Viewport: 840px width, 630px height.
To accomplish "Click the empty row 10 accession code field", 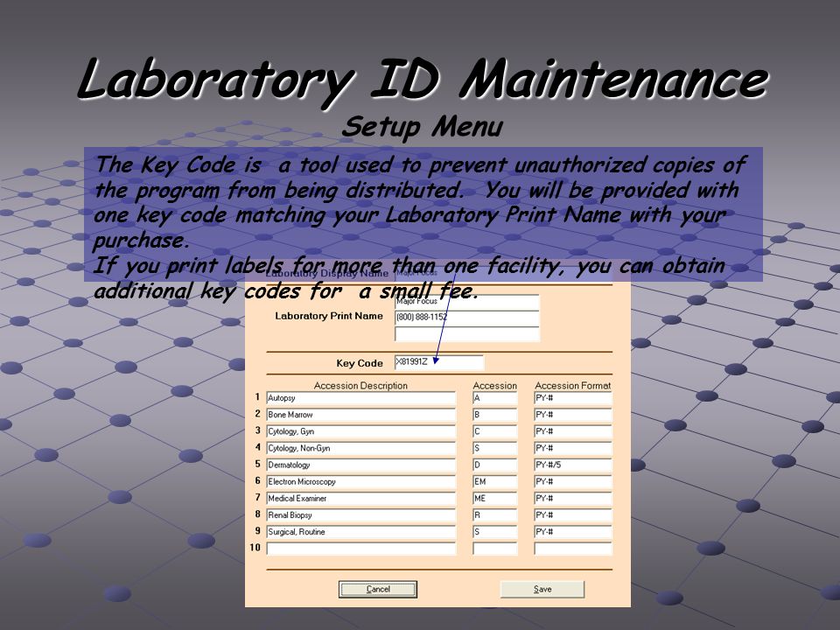I will (495, 549).
